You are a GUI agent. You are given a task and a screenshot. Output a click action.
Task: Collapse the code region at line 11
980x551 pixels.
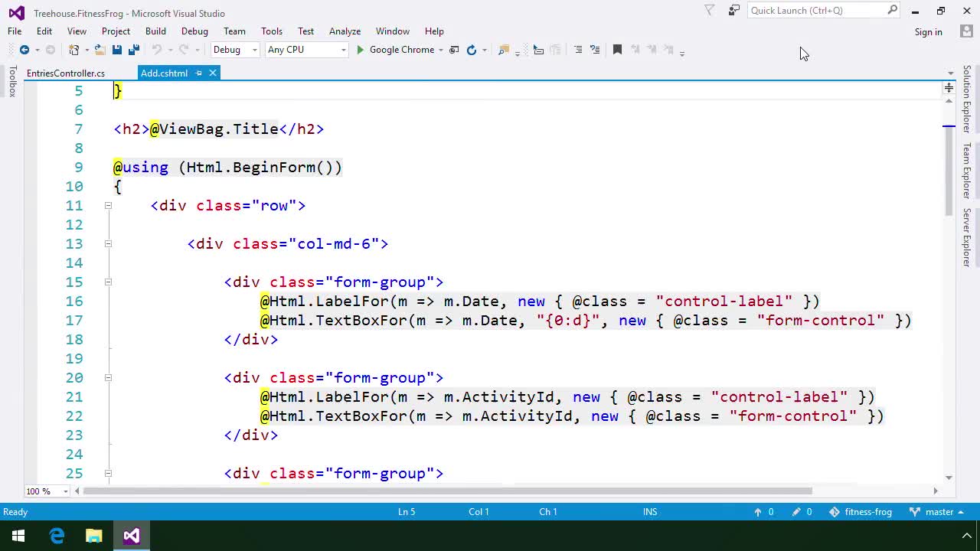point(108,205)
